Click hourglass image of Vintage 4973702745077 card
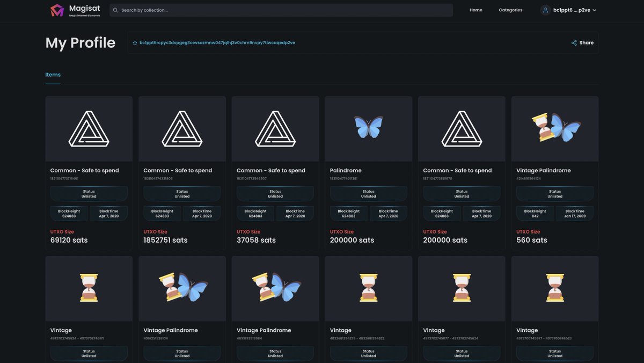644x363 pixels. (462, 288)
